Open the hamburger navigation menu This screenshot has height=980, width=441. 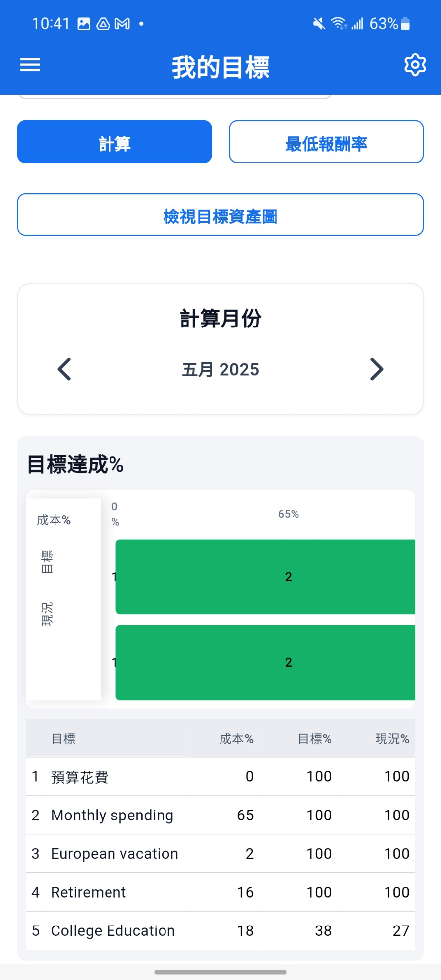click(x=30, y=65)
